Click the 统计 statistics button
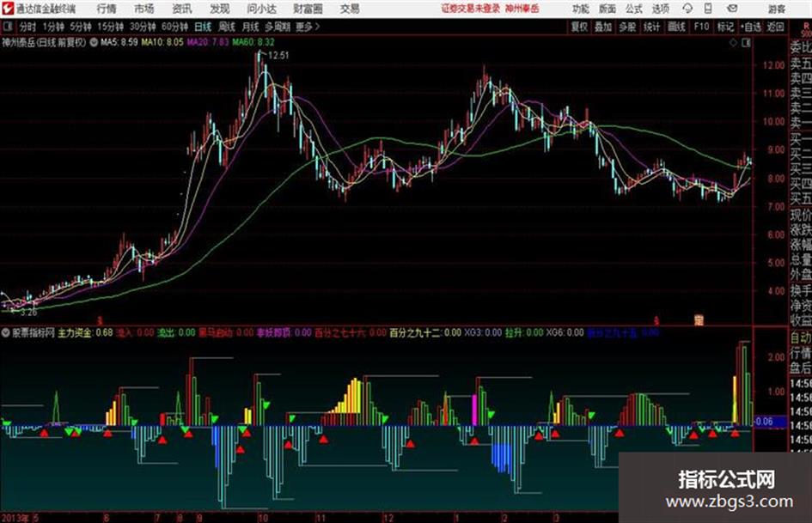The width and height of the screenshot is (812, 523). [x=651, y=27]
